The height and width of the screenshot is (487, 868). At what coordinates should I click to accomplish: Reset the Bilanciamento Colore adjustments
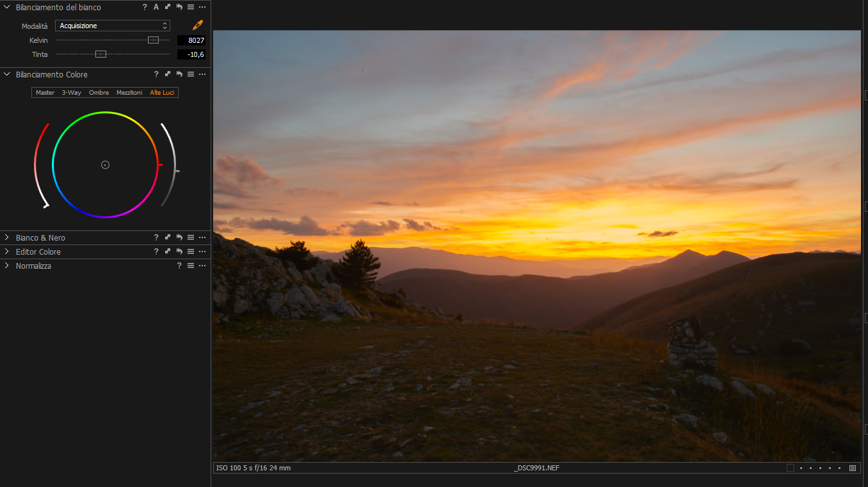coord(179,74)
